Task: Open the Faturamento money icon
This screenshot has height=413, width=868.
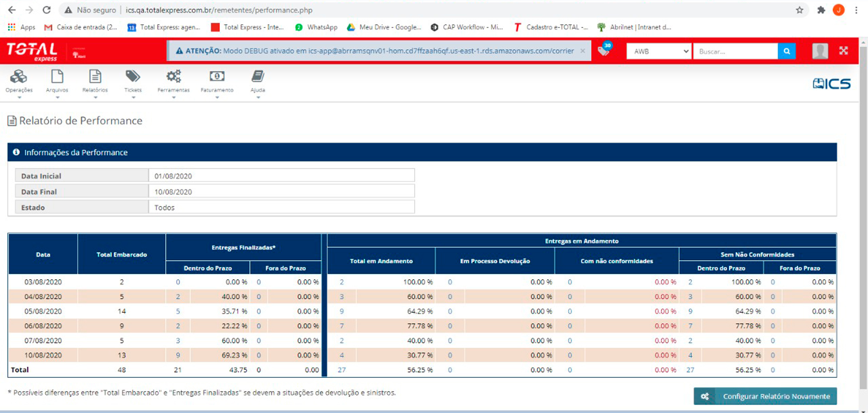Action: click(x=217, y=76)
